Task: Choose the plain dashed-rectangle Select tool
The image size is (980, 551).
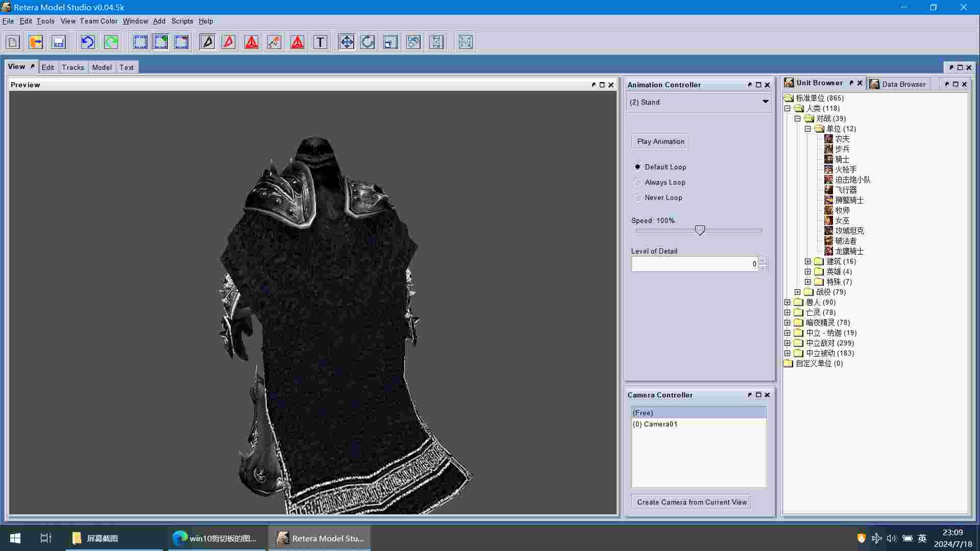Action: pos(140,42)
